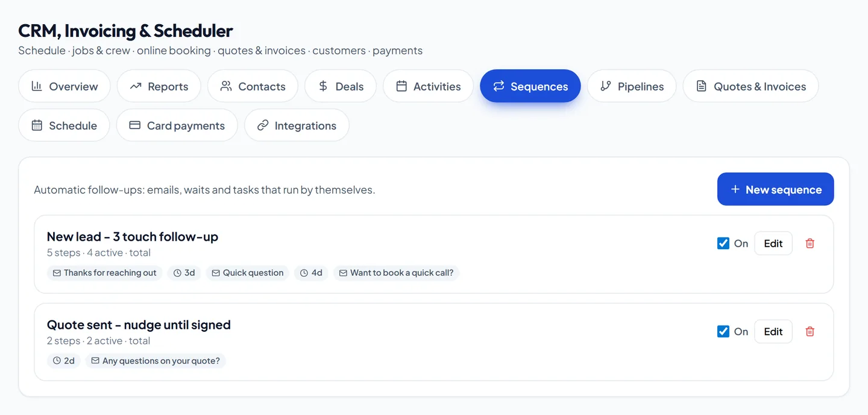Delete the New lead sequence via trash icon

coord(810,244)
